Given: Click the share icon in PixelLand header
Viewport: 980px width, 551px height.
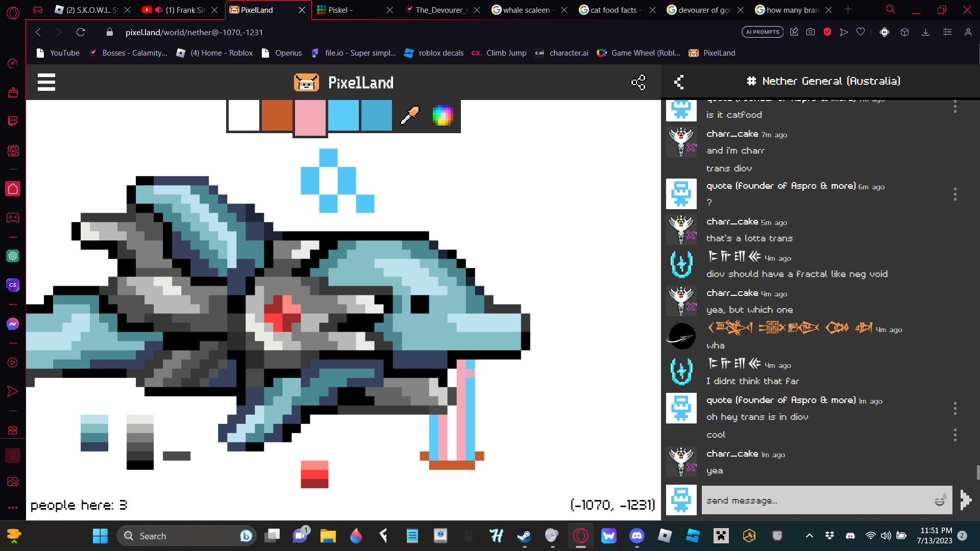Looking at the screenshot, I should tap(638, 82).
